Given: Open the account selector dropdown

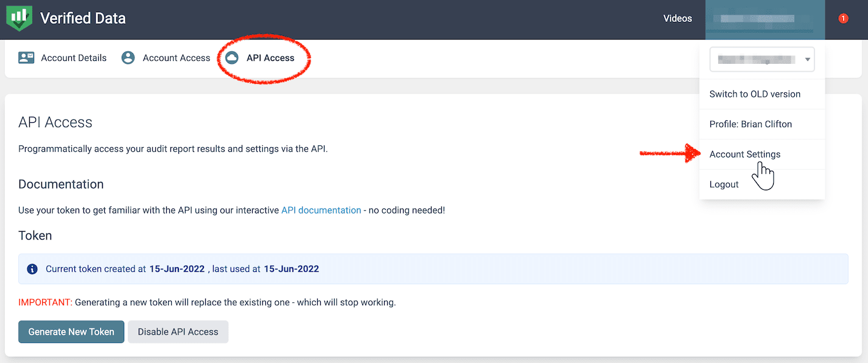Looking at the screenshot, I should 761,59.
